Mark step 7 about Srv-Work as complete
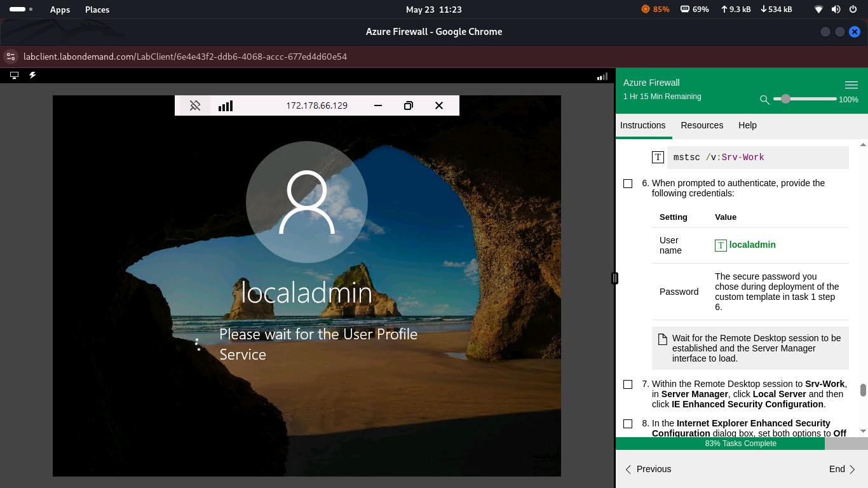Viewport: 868px width, 488px height. pos(628,384)
